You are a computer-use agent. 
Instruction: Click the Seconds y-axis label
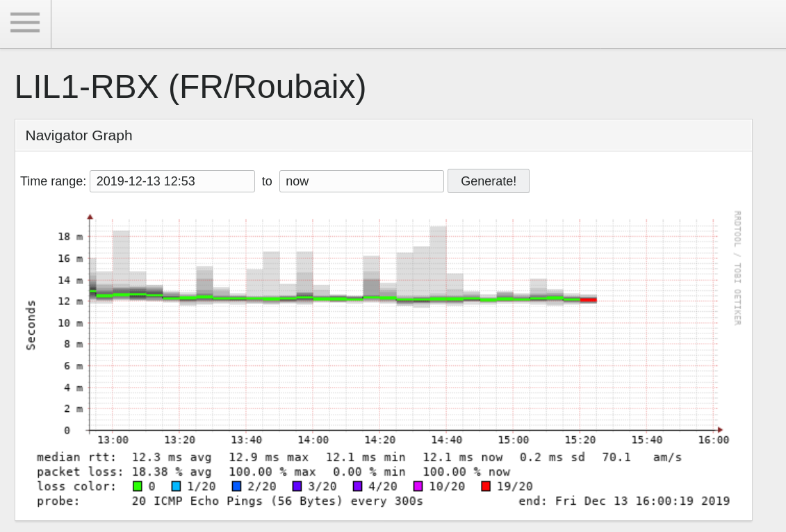pos(31,324)
